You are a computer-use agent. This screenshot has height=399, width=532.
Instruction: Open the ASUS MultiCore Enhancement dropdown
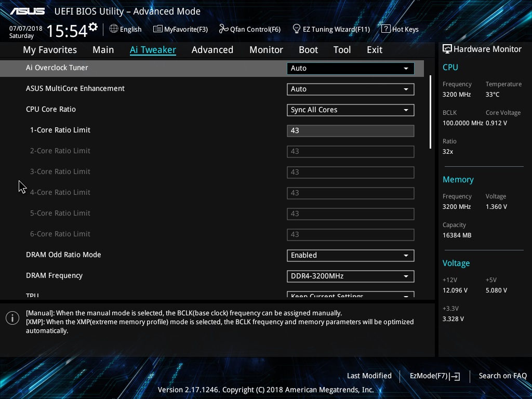pos(351,89)
